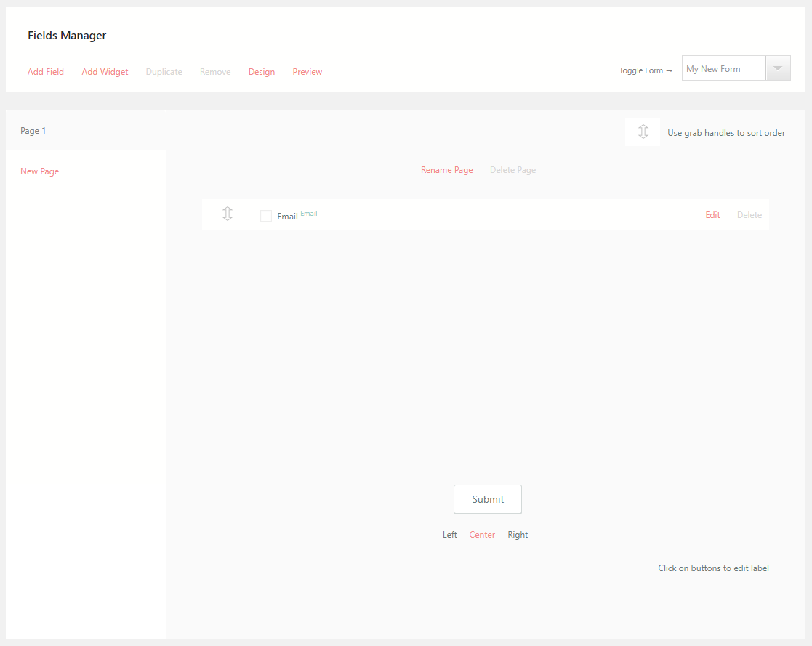The width and height of the screenshot is (812, 646).
Task: Click inside the My New Form name field
Action: click(x=723, y=68)
